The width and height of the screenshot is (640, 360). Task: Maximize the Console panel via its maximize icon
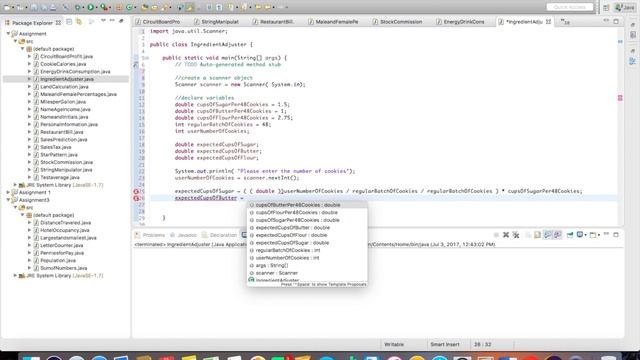coord(616,235)
